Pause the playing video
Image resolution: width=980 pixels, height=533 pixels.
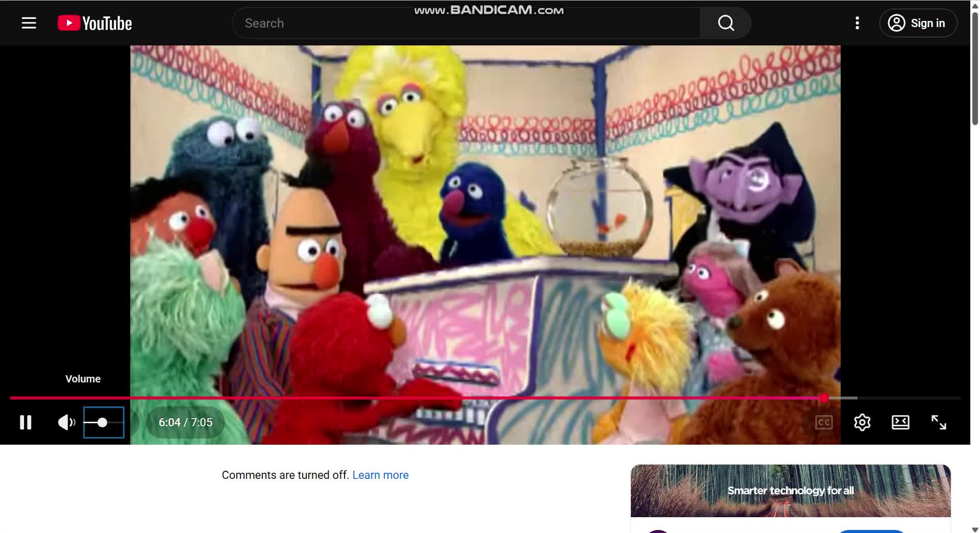(26, 422)
